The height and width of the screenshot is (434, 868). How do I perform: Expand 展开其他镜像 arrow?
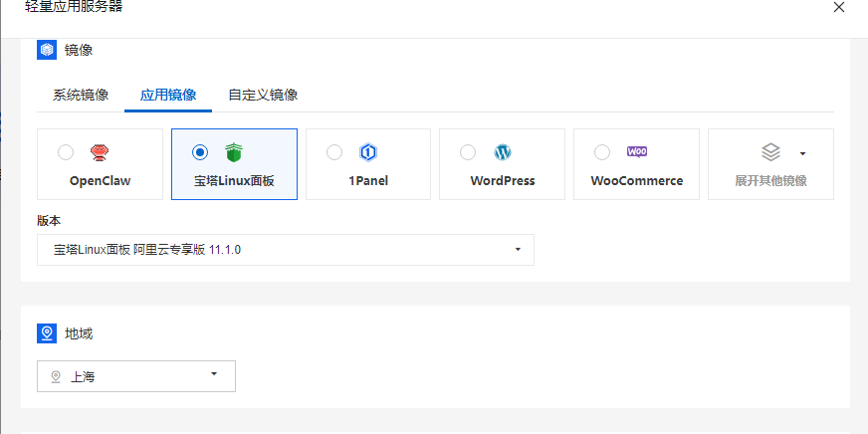click(802, 153)
